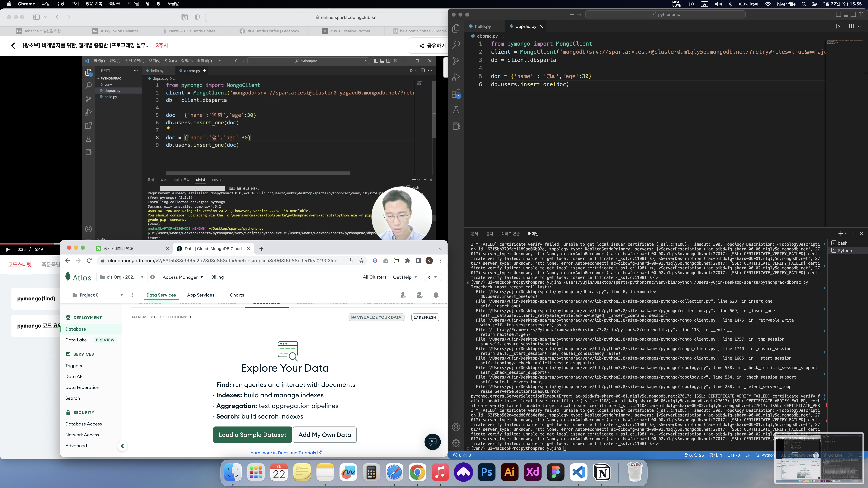868x488 pixels.
Task: Select Charts tab in Atlas
Action: (x=237, y=295)
